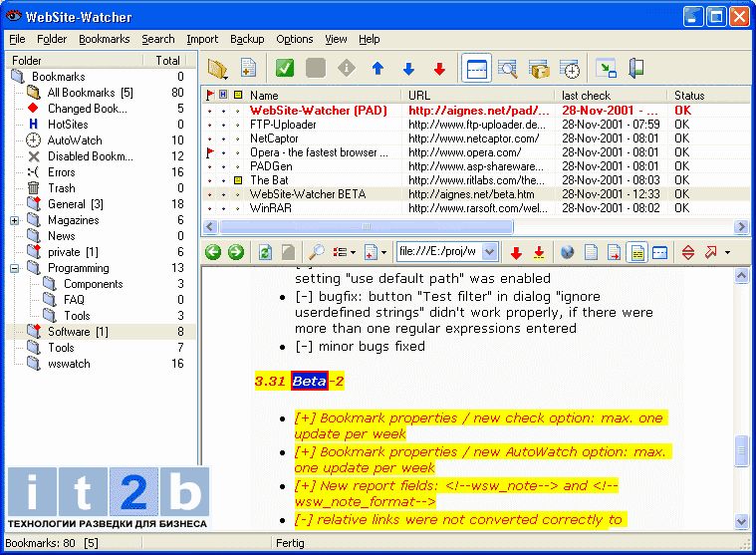Expand the Magazines folder

click(x=15, y=220)
